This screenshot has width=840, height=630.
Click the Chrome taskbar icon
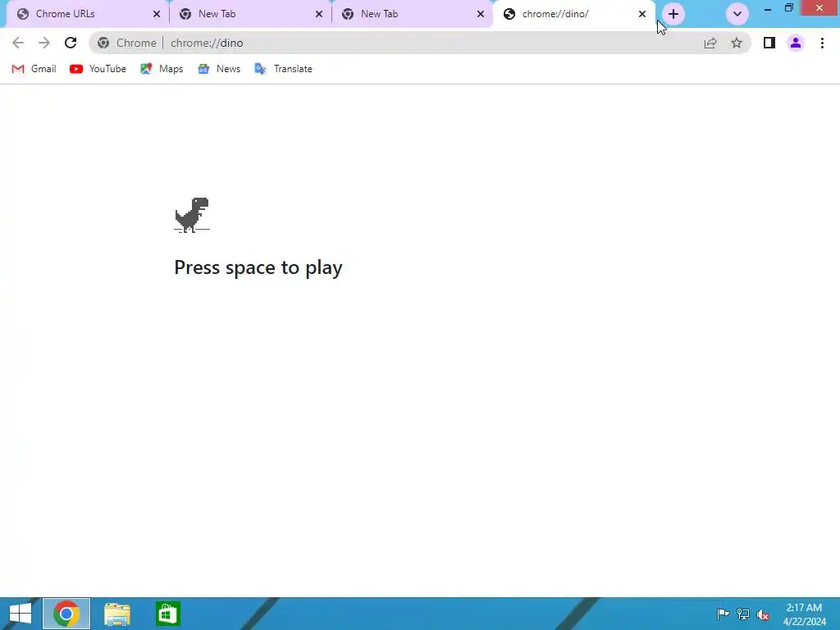point(66,614)
